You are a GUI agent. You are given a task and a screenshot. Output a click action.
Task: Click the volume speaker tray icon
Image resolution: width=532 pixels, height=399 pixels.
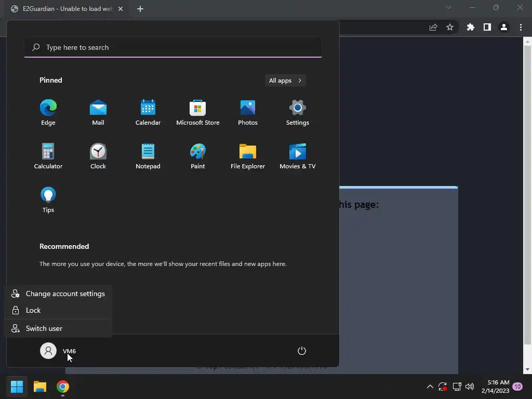pos(470,387)
